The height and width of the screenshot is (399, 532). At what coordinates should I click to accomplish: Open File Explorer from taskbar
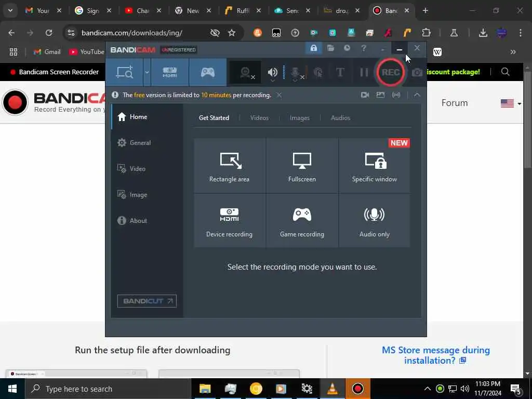pyautogui.click(x=205, y=389)
